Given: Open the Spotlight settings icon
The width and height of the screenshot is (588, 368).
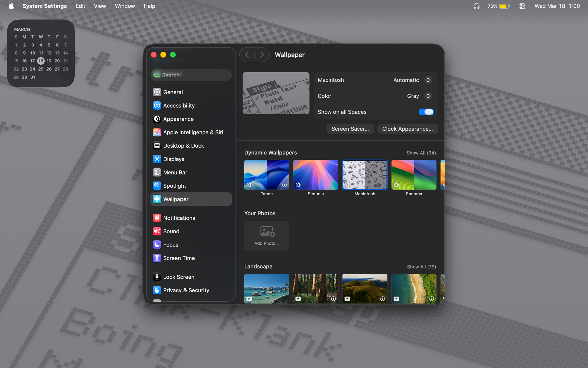Looking at the screenshot, I should point(157,186).
